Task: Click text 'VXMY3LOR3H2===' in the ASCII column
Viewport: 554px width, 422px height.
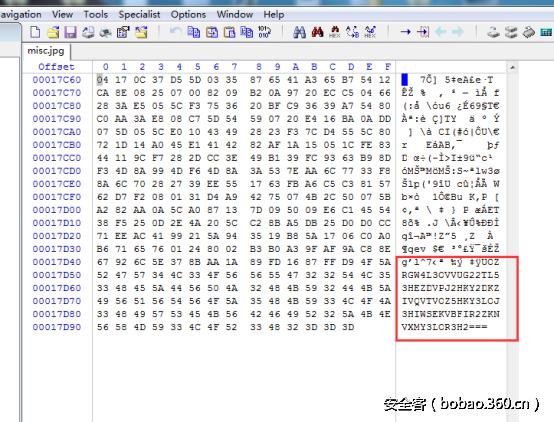Action: 444,327
